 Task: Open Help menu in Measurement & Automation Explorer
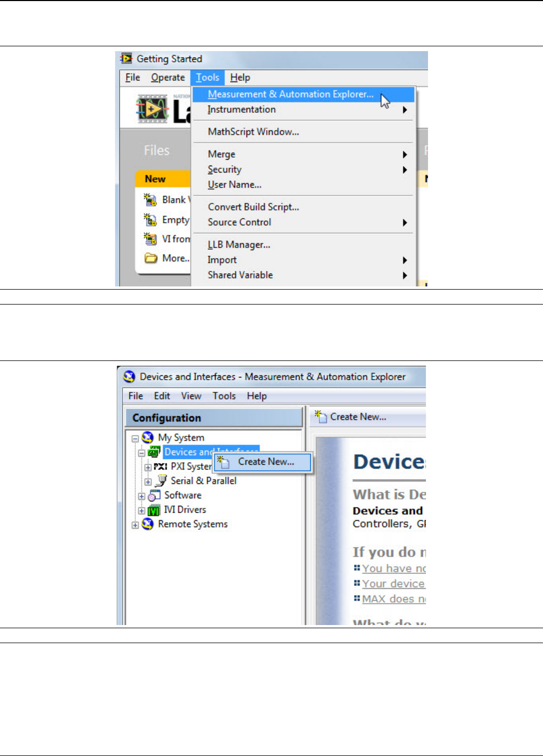(257, 396)
